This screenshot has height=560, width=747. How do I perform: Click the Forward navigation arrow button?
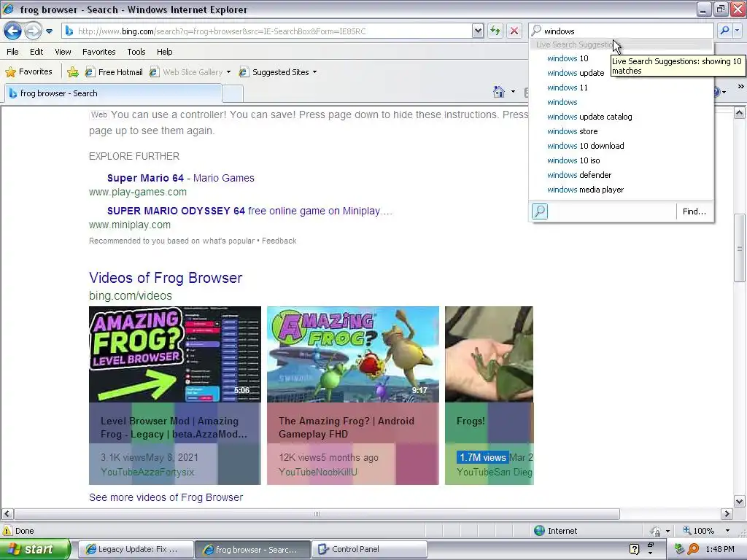coord(33,31)
